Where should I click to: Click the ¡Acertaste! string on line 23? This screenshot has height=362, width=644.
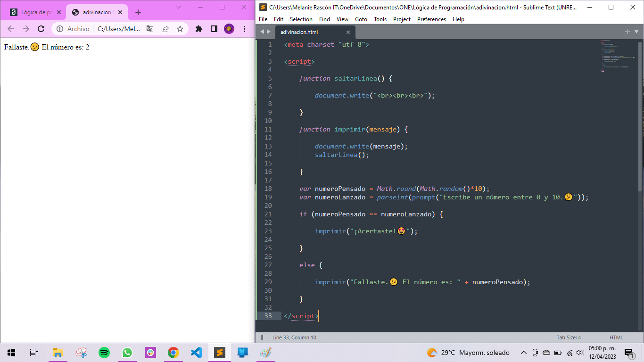tap(380, 231)
